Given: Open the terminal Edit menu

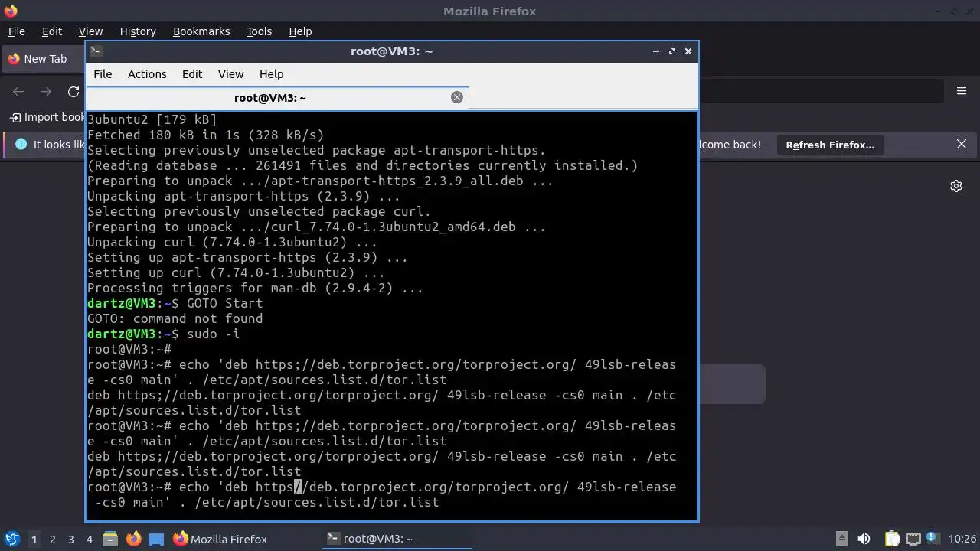Looking at the screenshot, I should tap(192, 74).
